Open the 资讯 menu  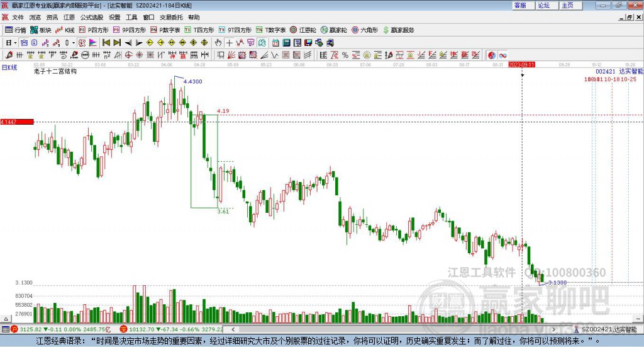[52, 17]
